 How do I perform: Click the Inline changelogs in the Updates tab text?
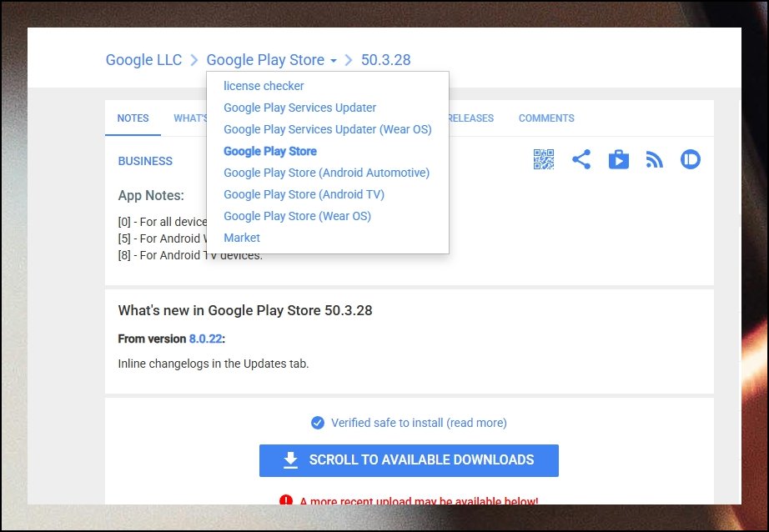click(x=214, y=364)
